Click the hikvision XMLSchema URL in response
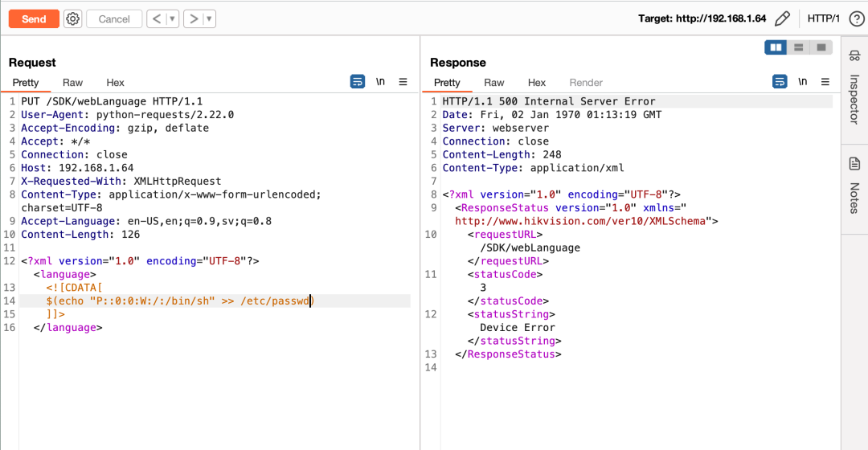 (580, 222)
